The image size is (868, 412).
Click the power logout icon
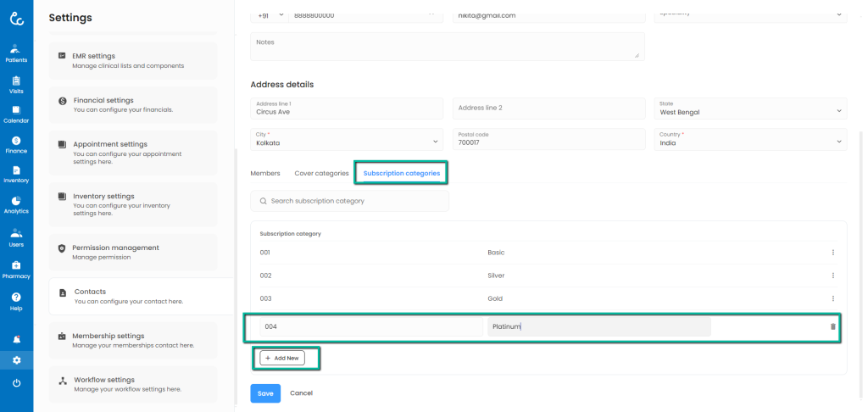[16, 383]
